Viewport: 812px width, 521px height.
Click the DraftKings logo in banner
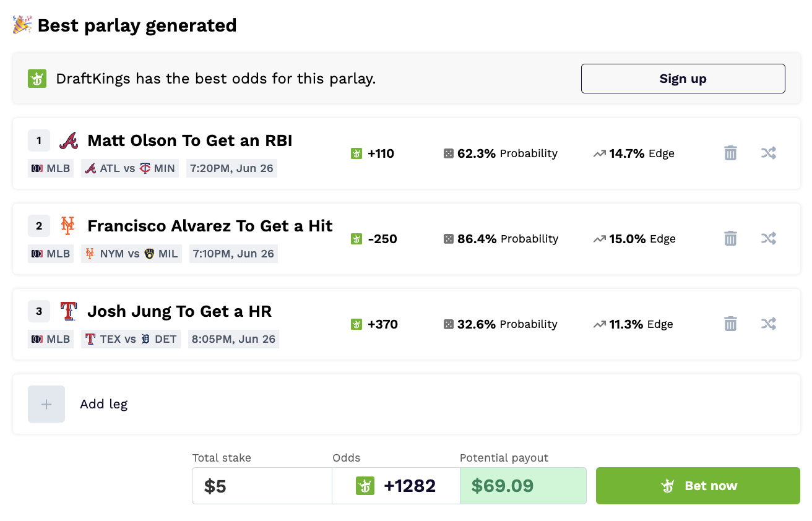[x=37, y=79]
